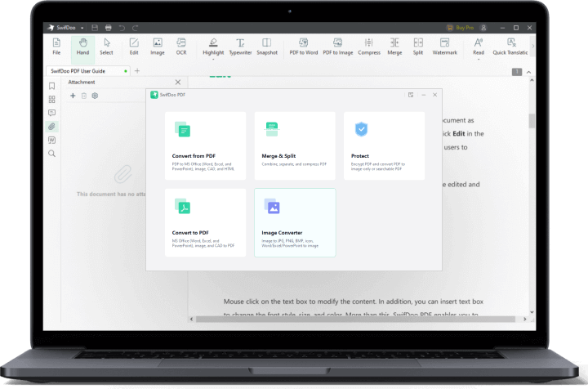Open PDF to Word converter
This screenshot has width=588, height=389.
click(x=303, y=47)
